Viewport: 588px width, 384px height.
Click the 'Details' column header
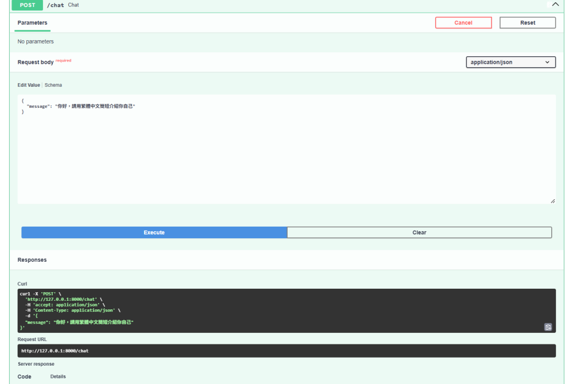point(58,377)
